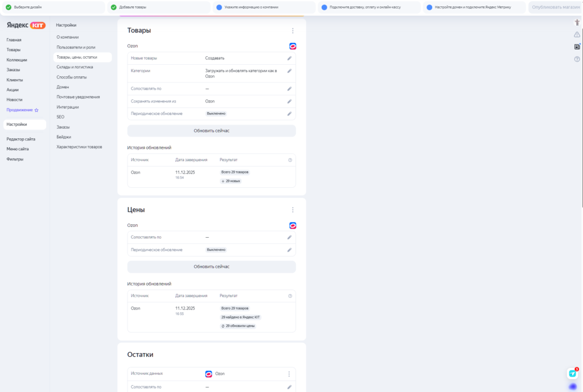583x392 pixels.
Task: Open the 'Добавьте товары' onboarding step
Action: coord(159,7)
